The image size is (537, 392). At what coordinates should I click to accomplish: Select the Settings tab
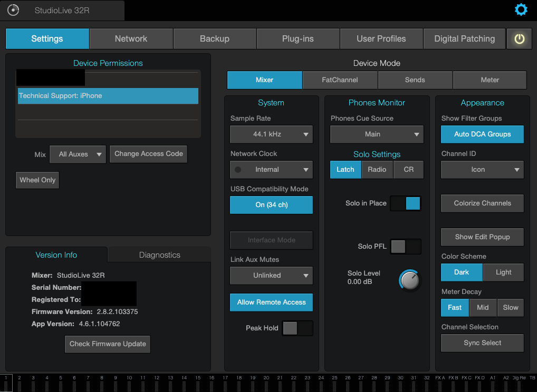tap(47, 38)
